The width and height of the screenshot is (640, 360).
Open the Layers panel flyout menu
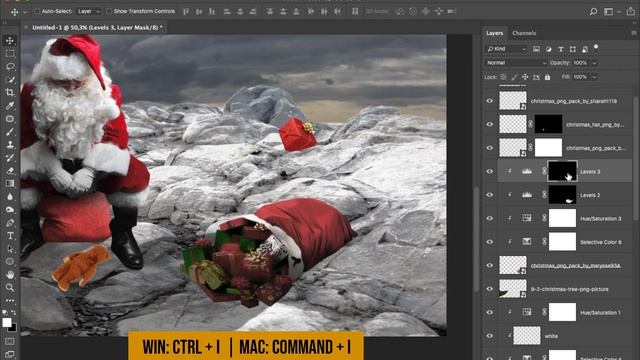point(633,33)
